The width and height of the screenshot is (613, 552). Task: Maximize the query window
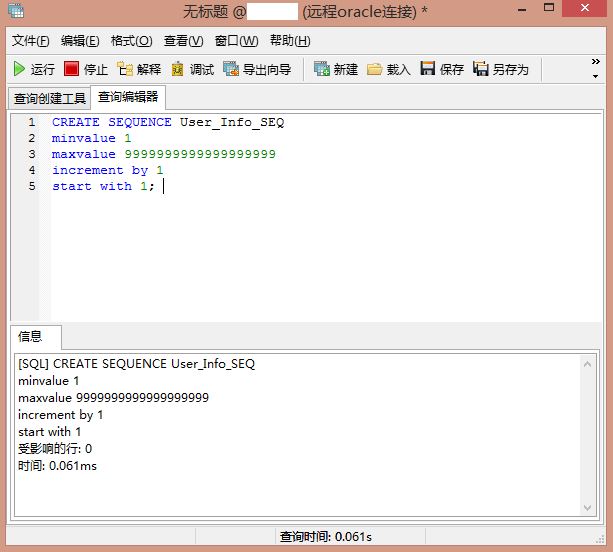click(549, 8)
